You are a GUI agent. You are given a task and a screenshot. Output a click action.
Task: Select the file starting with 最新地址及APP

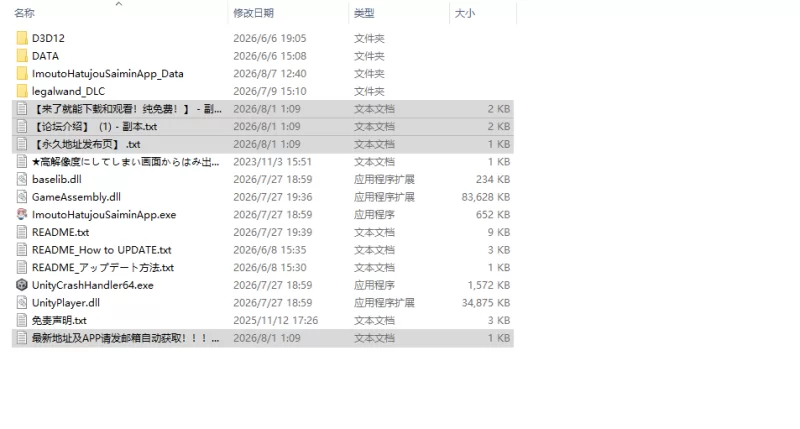pyautogui.click(x=126, y=338)
